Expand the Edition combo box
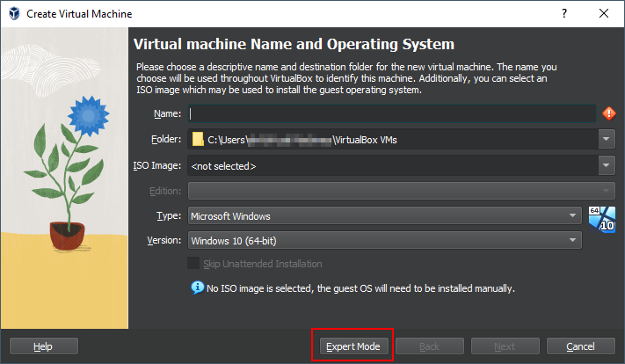 point(402,191)
